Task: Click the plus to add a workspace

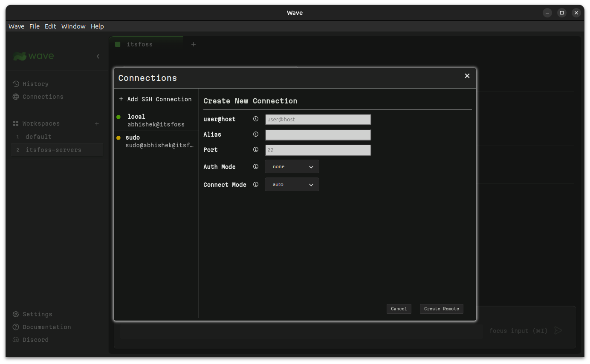Action: pyautogui.click(x=97, y=123)
